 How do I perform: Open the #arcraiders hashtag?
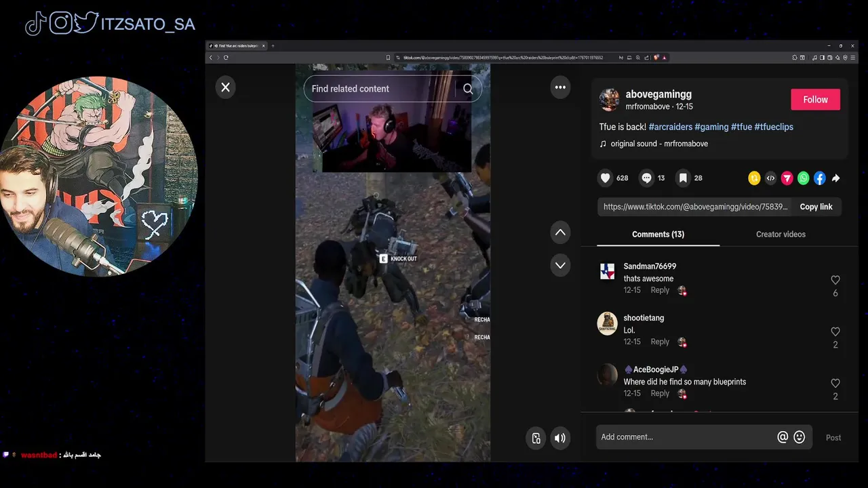(x=670, y=127)
